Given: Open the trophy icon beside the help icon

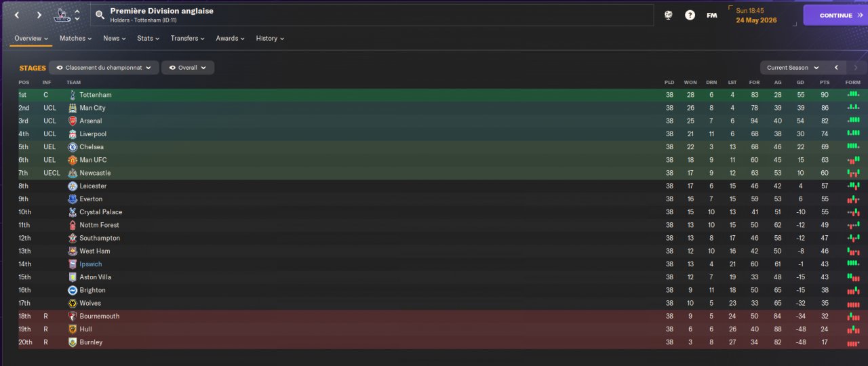Looking at the screenshot, I should click(x=668, y=15).
